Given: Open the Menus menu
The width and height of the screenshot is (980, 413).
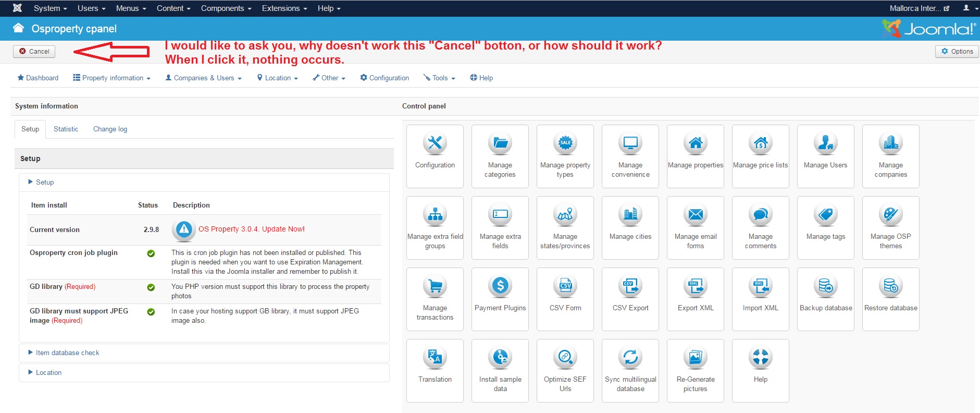Looking at the screenshot, I should [x=131, y=8].
